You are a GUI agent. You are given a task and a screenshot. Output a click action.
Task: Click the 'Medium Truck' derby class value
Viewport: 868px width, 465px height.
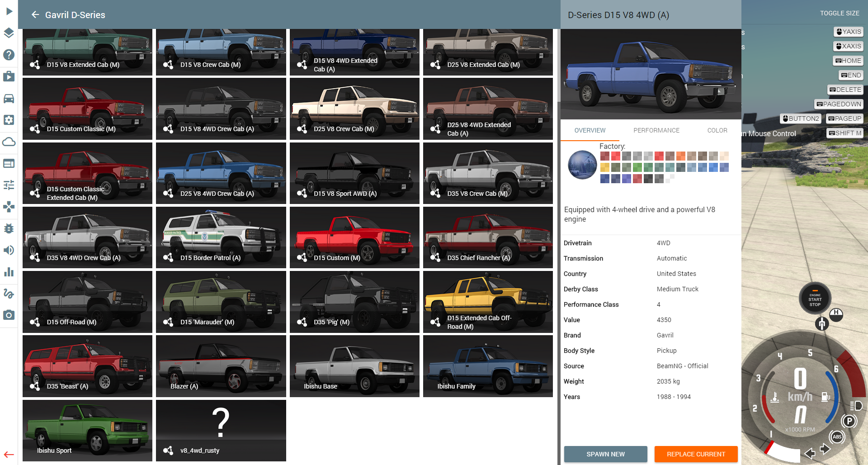[x=677, y=289]
